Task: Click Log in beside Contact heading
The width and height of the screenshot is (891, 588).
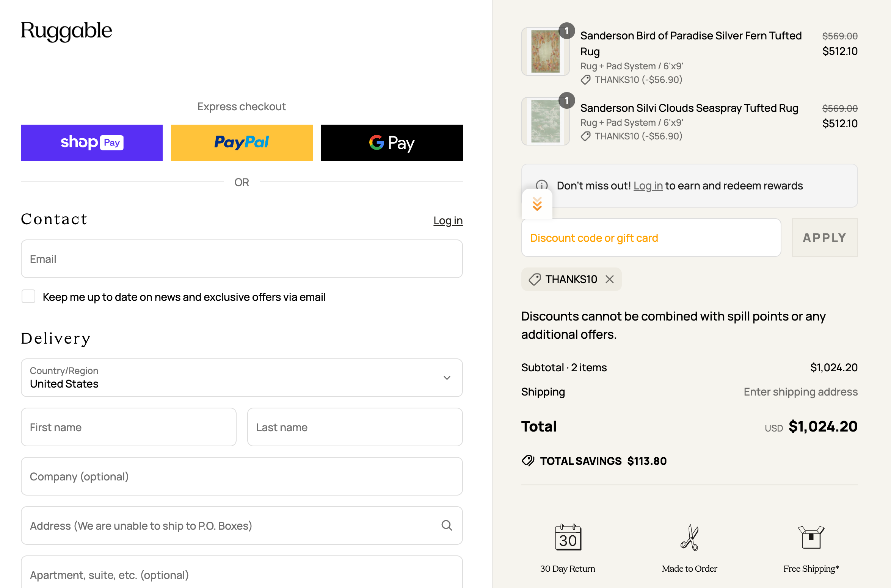Action: (448, 220)
